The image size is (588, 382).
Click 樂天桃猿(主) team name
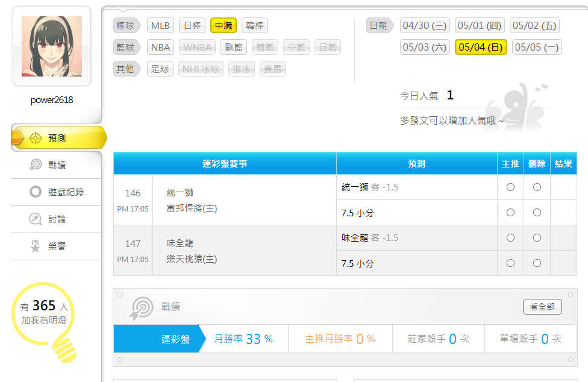[192, 258]
